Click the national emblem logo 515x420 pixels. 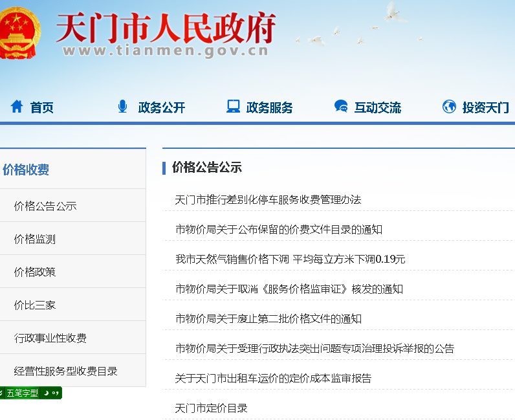click(x=18, y=32)
